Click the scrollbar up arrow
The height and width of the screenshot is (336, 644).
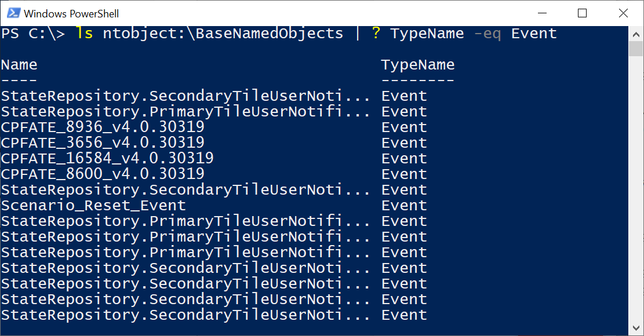pos(636,34)
